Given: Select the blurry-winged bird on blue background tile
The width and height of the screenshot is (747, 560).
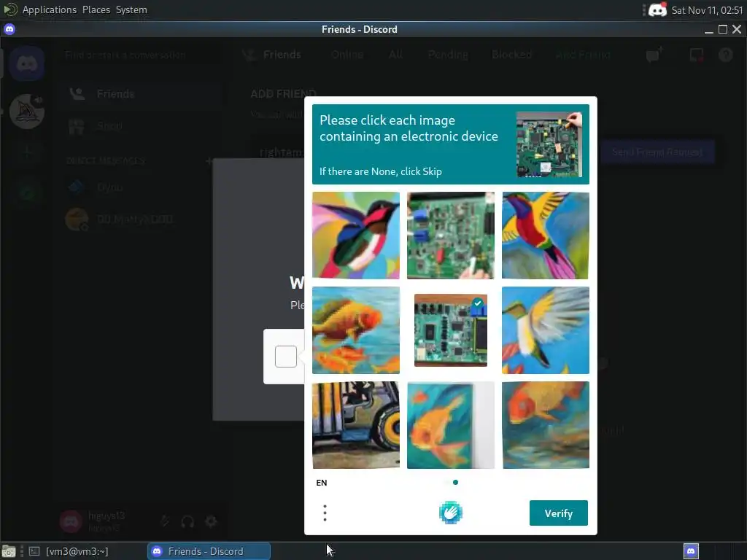Looking at the screenshot, I should [x=546, y=330].
